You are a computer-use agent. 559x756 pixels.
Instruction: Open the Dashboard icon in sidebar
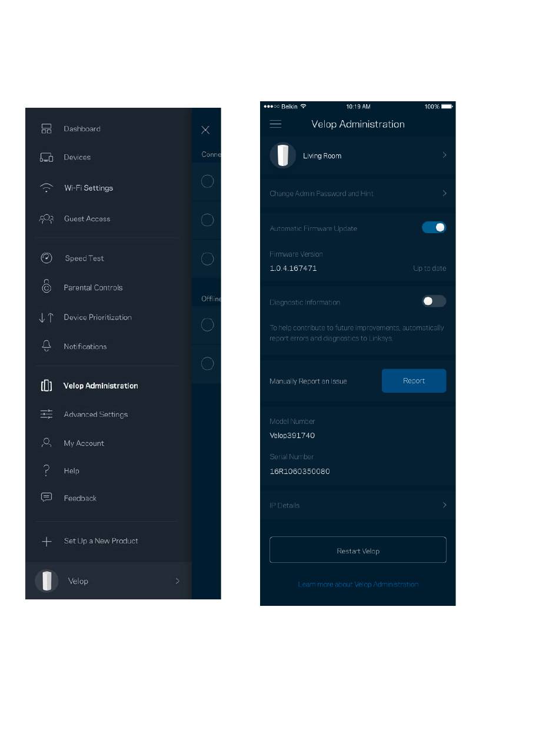[46, 129]
